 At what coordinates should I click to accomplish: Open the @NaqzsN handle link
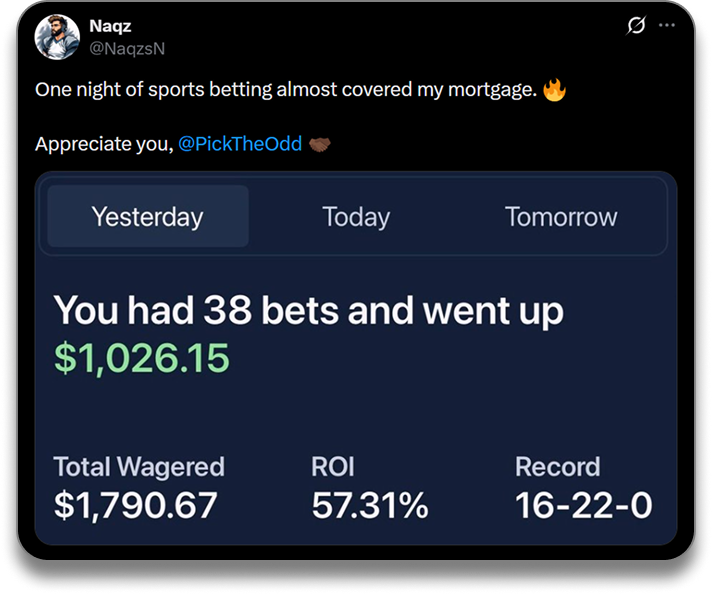pyautogui.click(x=127, y=46)
